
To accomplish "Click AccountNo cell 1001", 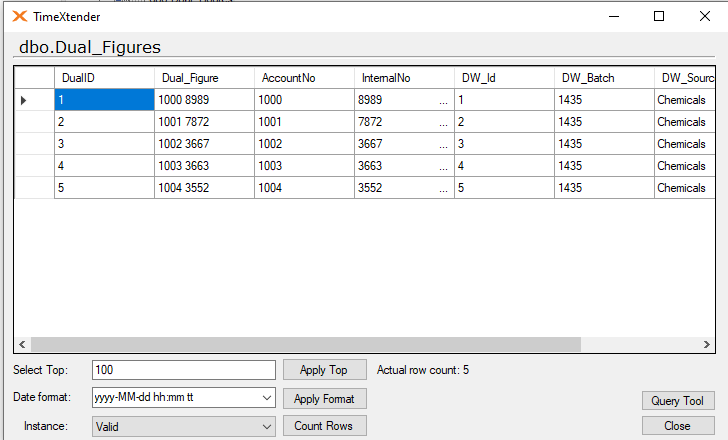I will coord(305,122).
